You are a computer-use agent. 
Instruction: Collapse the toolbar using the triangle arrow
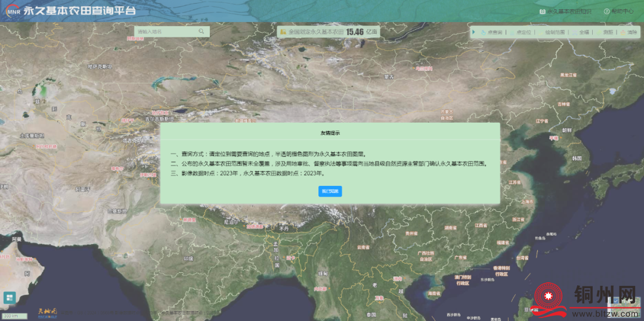pos(474,32)
